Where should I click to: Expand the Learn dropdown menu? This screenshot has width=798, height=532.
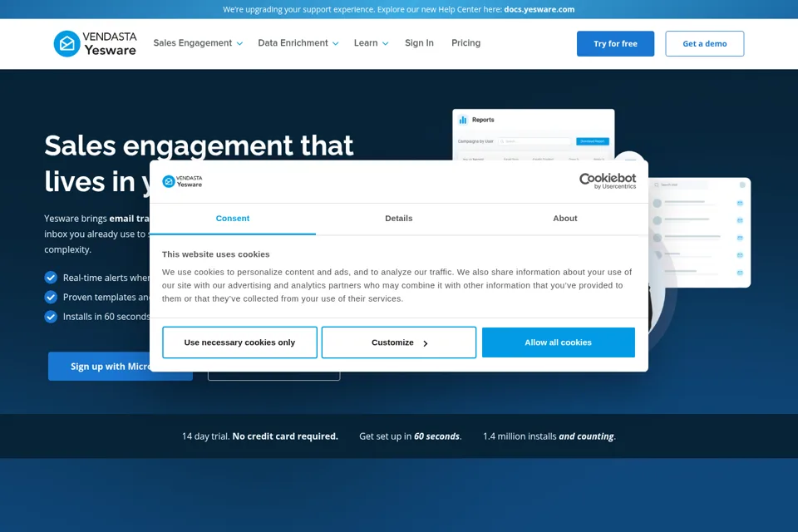(371, 42)
